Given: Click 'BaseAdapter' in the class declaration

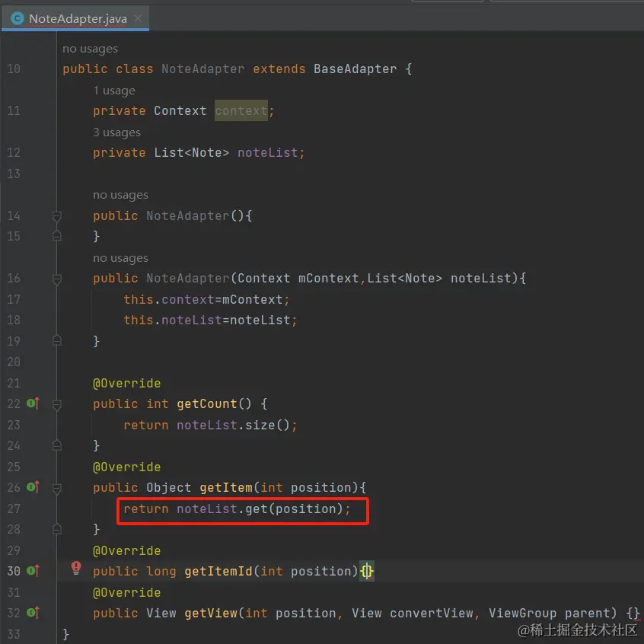Looking at the screenshot, I should pos(355,69).
